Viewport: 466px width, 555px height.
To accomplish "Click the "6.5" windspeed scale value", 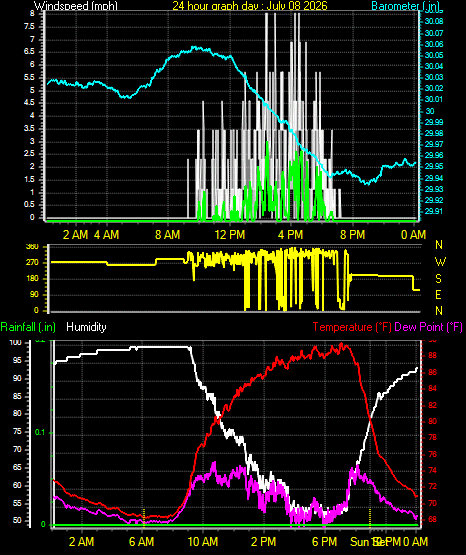I will [30, 52].
